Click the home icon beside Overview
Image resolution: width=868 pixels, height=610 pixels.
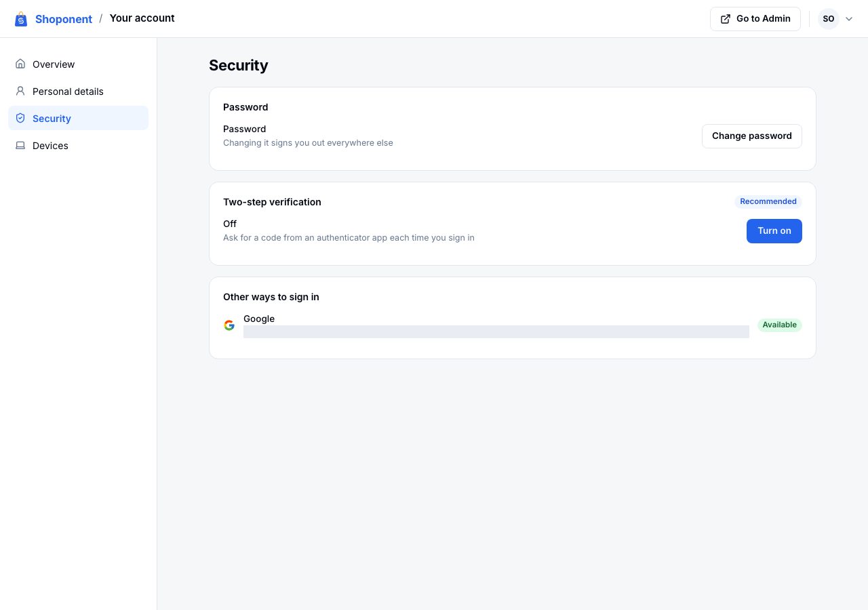[20, 64]
